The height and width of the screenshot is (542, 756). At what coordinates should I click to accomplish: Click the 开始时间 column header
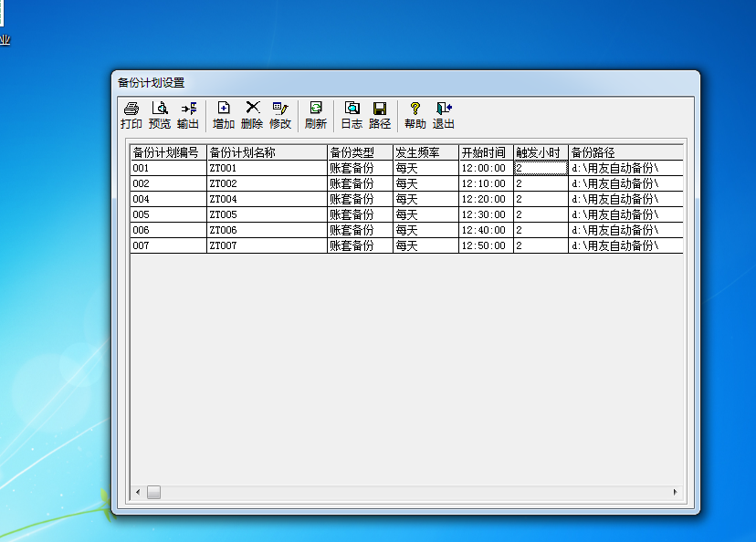tap(486, 152)
